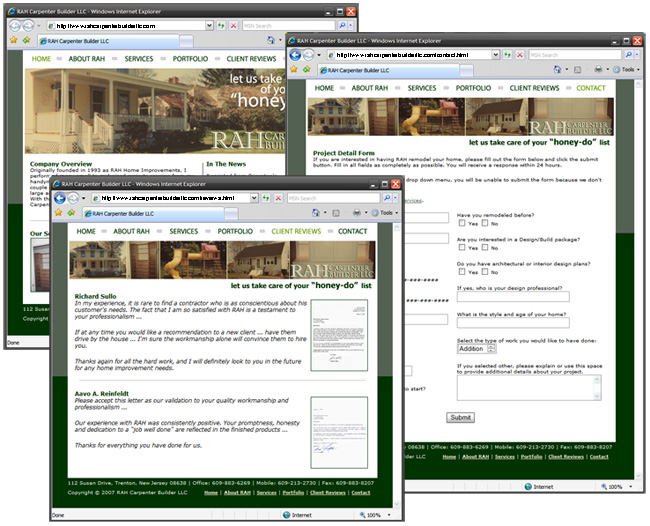Click search magnifier in the reviews window
Screen dimensions: 650x526
386,198
